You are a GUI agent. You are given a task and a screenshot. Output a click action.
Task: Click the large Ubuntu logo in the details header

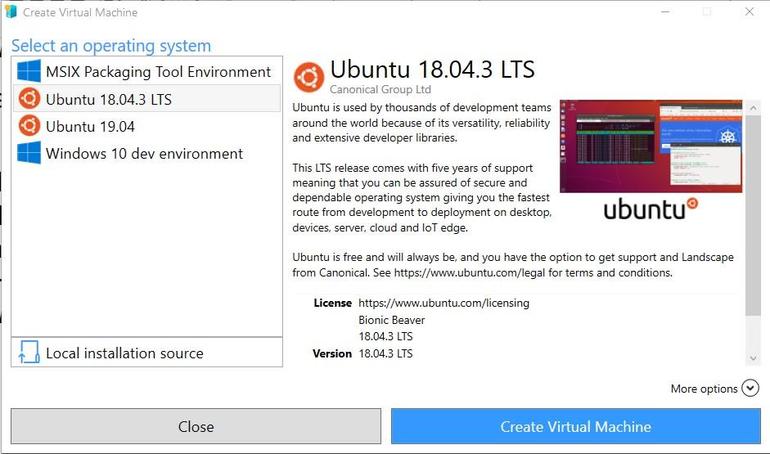309,77
